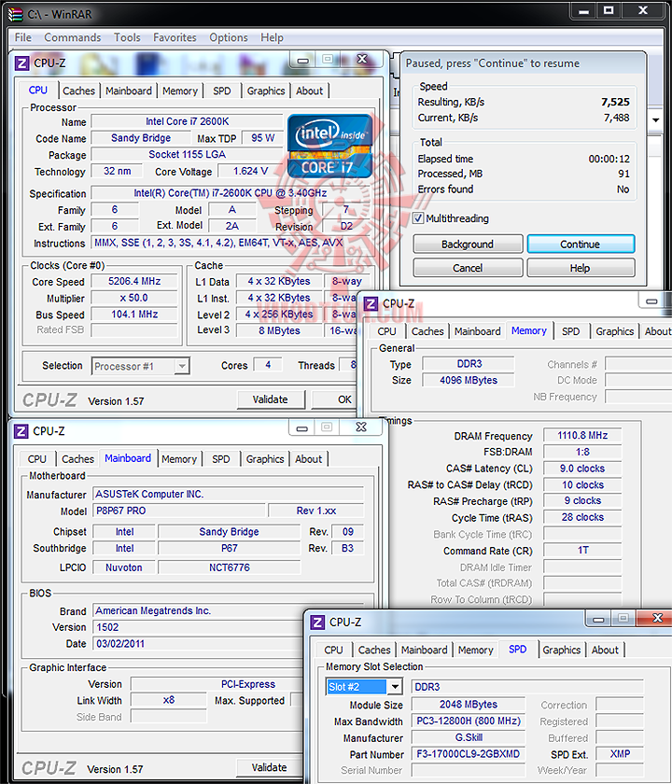The image size is (672, 784).
Task: Click the part number F3-17000CL9-2GBXMD
Action: coord(468,754)
